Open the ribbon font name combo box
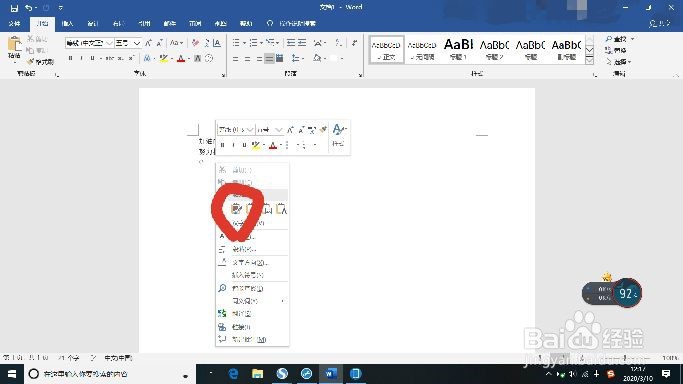The image size is (683, 384). click(89, 43)
